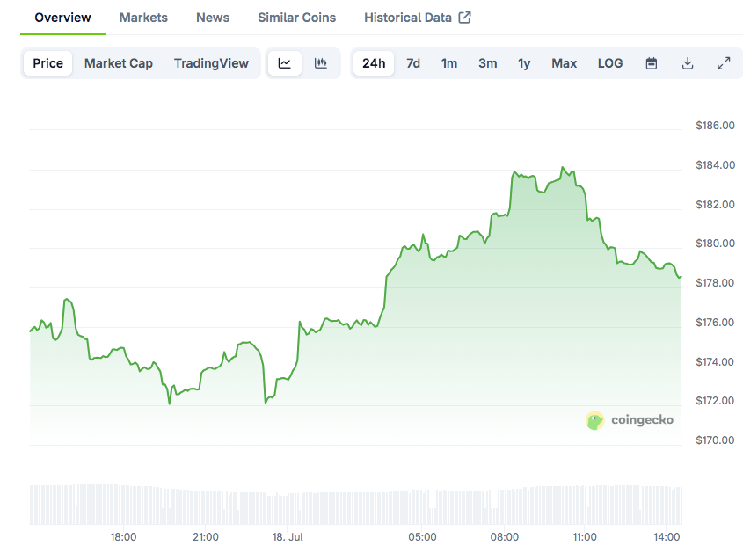
Task: Select the 7d time range
Action: click(413, 63)
